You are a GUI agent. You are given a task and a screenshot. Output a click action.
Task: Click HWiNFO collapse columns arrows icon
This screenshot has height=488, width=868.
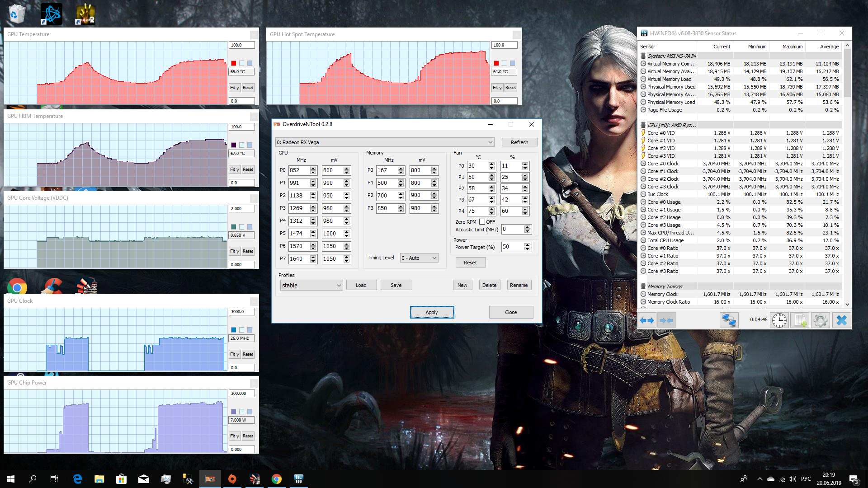[x=666, y=320]
